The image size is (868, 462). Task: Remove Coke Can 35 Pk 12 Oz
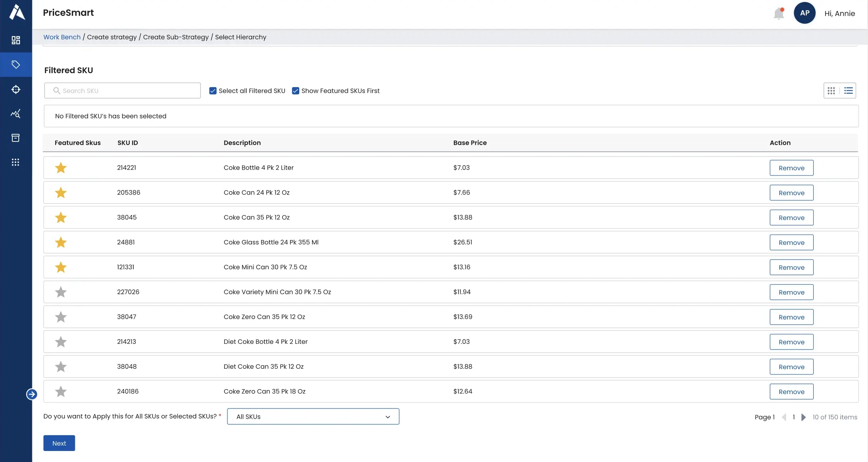tap(792, 218)
